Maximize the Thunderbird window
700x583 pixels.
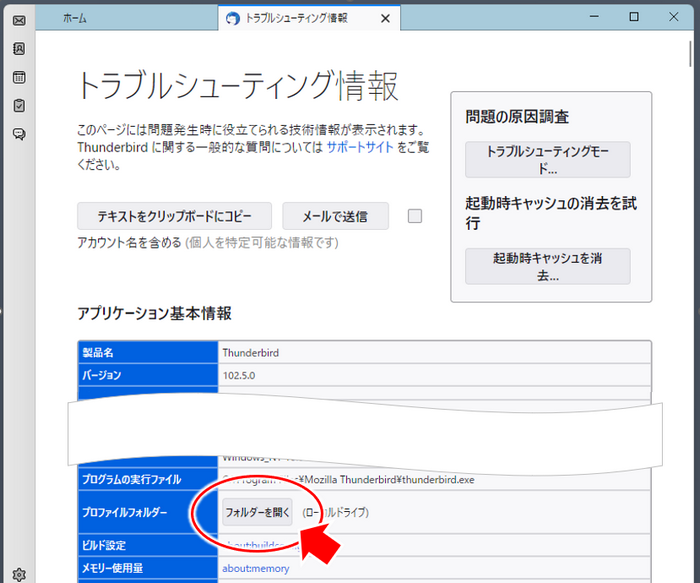tap(634, 17)
